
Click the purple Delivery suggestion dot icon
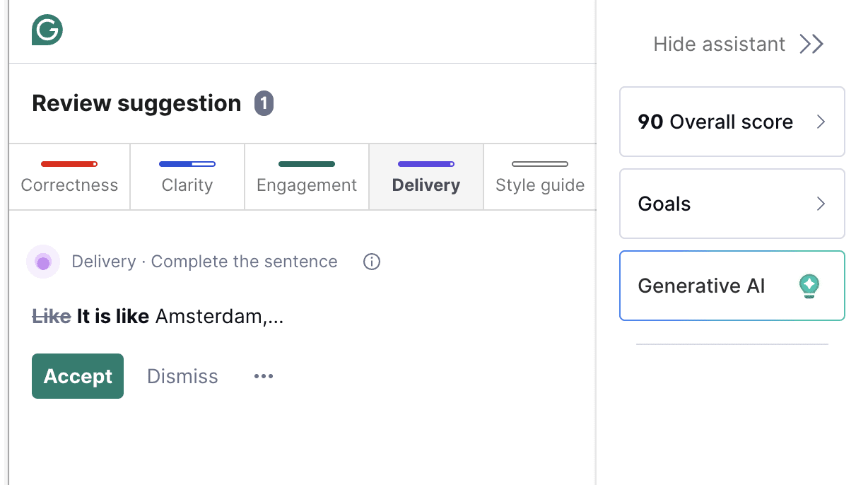click(43, 262)
